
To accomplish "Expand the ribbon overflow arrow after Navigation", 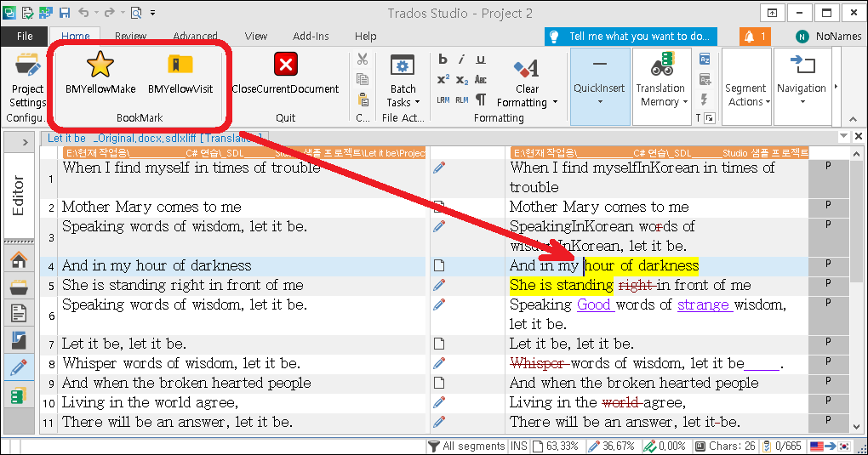I will point(837,87).
